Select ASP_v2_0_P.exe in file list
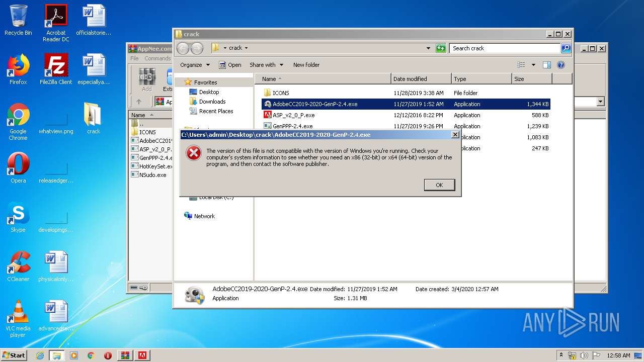644x362 pixels. (293, 115)
